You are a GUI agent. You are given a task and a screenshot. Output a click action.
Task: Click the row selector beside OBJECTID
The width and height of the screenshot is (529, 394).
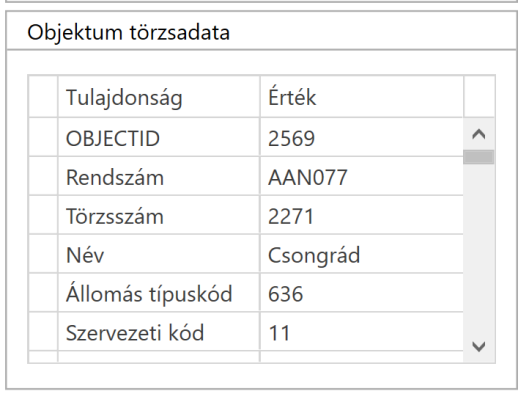pos(43,137)
